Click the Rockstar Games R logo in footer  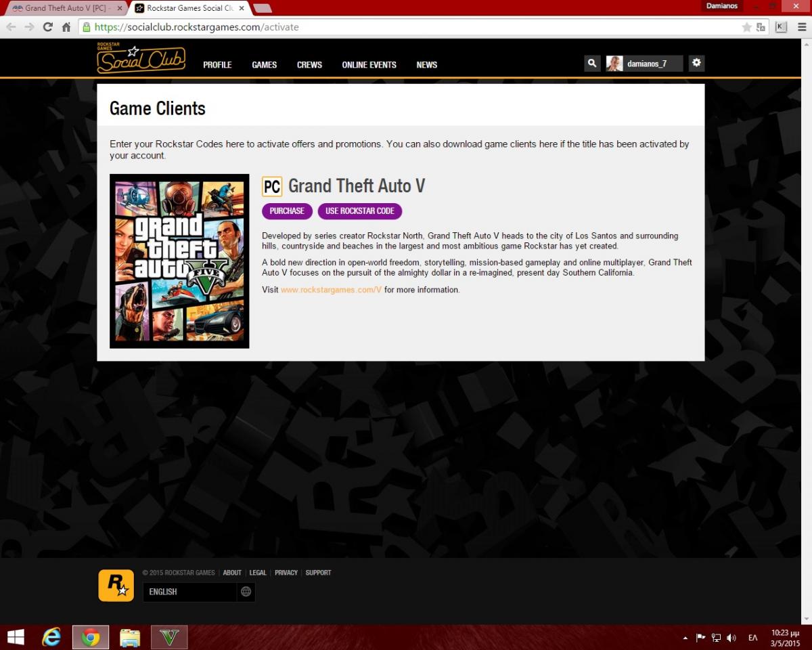pos(116,585)
